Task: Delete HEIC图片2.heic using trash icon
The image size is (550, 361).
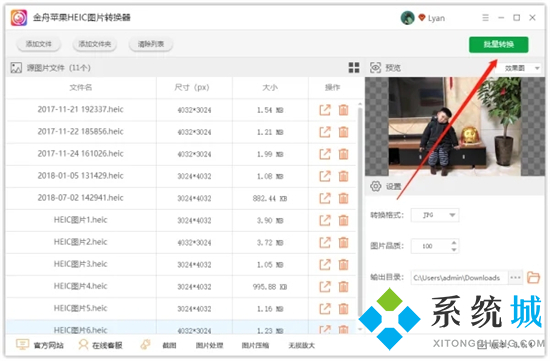Action: pos(343,243)
